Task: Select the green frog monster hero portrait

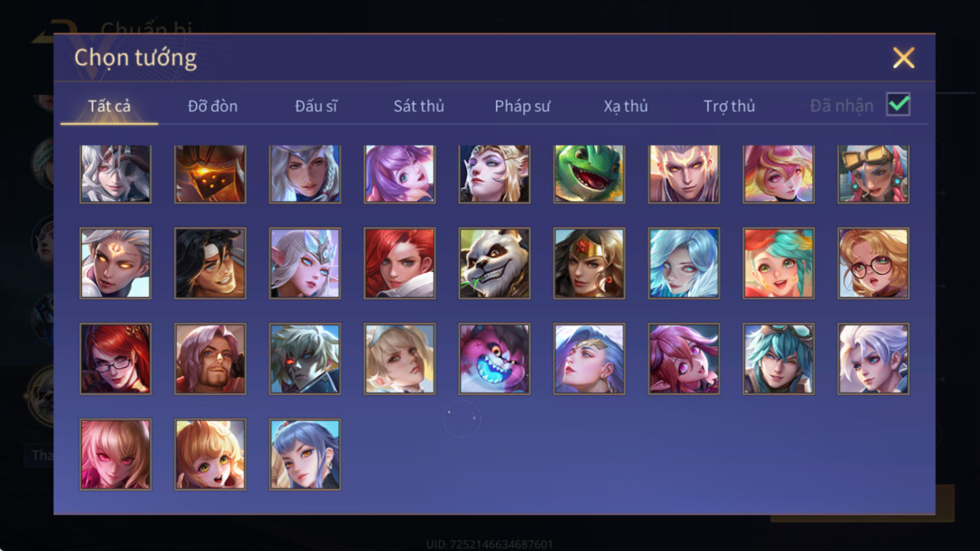Action: coord(589,174)
